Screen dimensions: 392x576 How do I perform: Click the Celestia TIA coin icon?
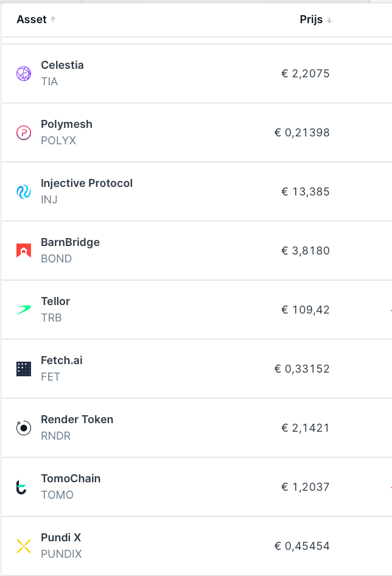point(23,73)
